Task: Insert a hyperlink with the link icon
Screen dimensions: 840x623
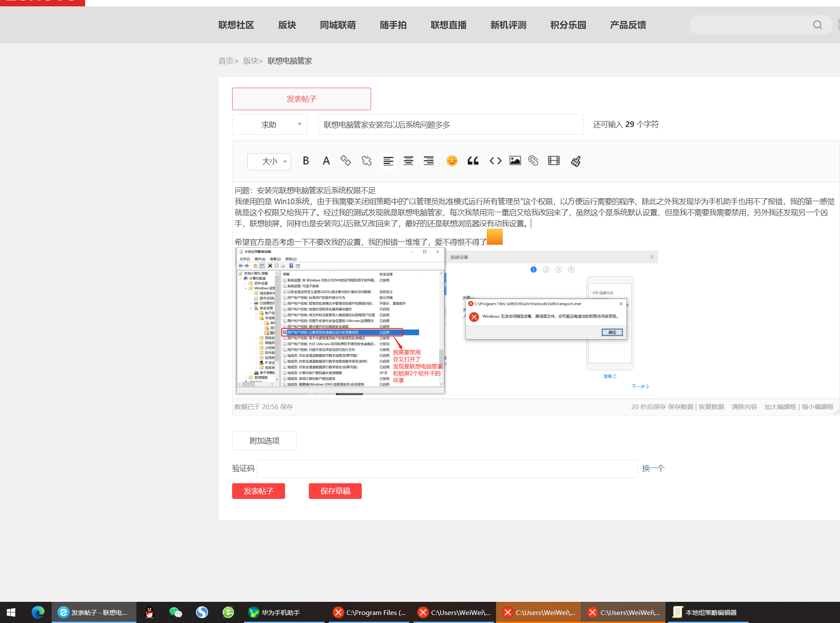Action: click(346, 161)
